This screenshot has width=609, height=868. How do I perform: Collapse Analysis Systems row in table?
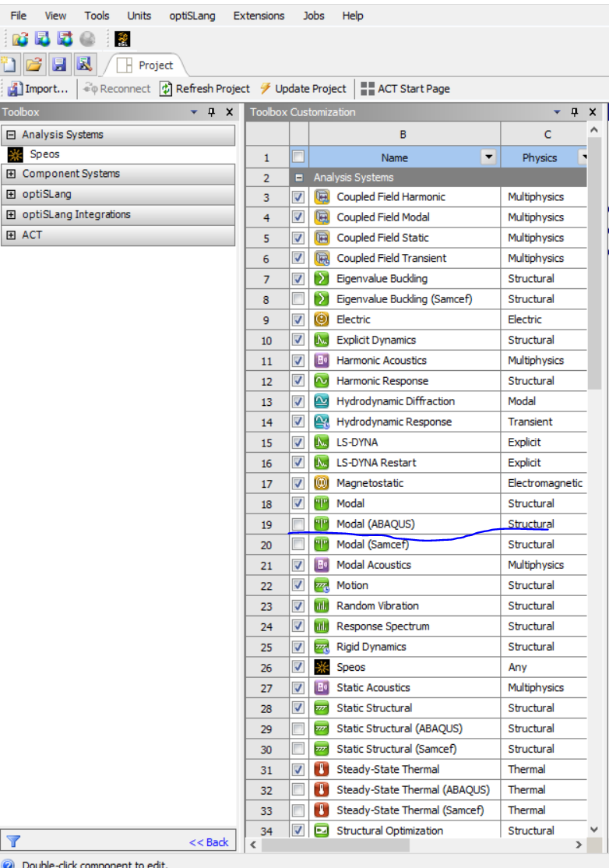click(x=299, y=178)
